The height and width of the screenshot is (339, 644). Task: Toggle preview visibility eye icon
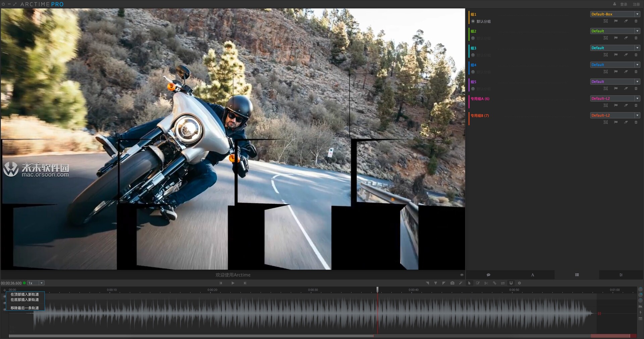(x=462, y=275)
